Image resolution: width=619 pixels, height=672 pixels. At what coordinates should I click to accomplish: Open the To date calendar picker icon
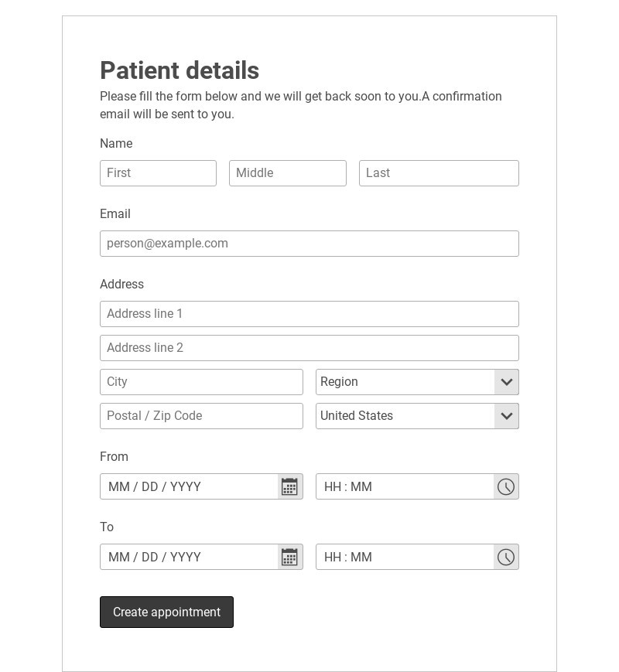(289, 557)
